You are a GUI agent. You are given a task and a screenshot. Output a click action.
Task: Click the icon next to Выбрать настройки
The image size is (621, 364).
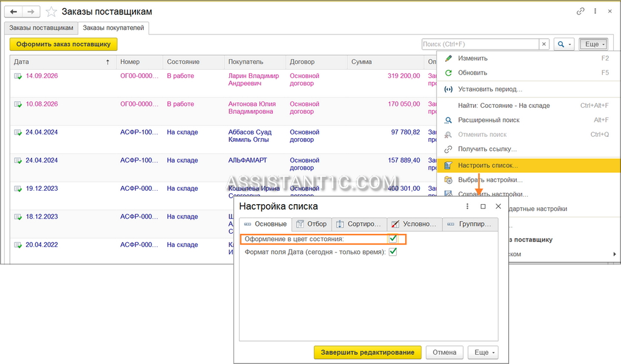pyautogui.click(x=448, y=180)
